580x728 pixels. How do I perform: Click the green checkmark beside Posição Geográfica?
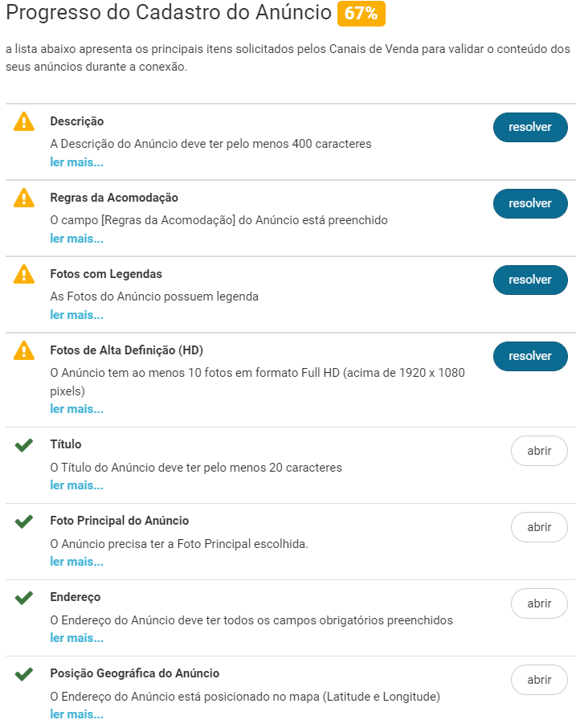click(24, 674)
